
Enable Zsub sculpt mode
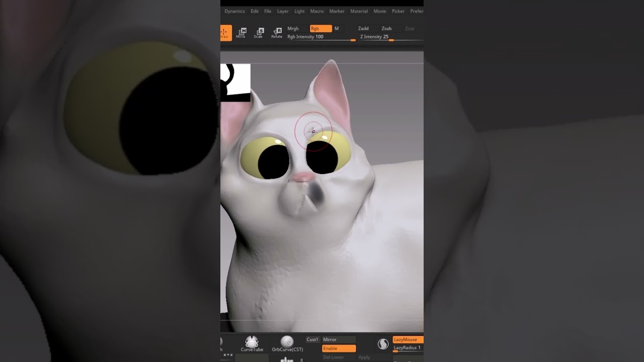pyautogui.click(x=386, y=29)
